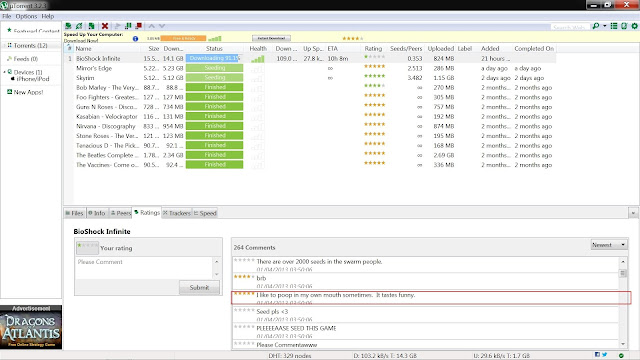
Task: Click the Submit comment button
Action: click(x=199, y=287)
